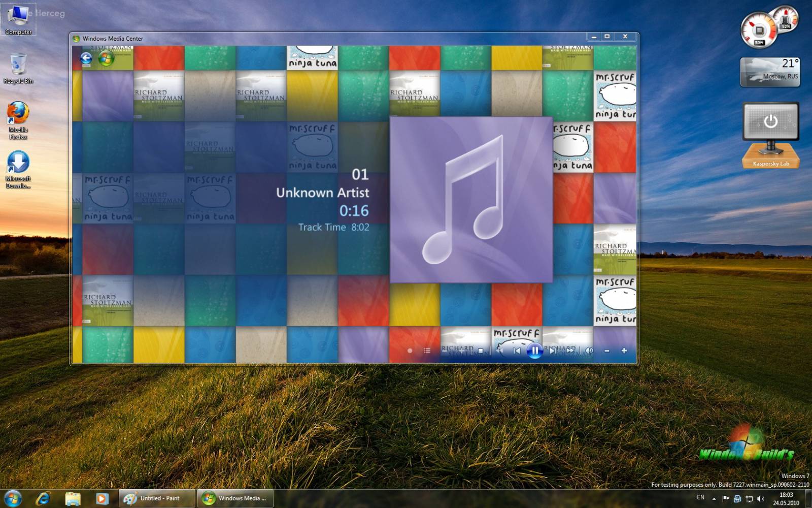Click the Windows Media Center title bar icon
This screenshot has height=508, width=812.
coord(76,38)
